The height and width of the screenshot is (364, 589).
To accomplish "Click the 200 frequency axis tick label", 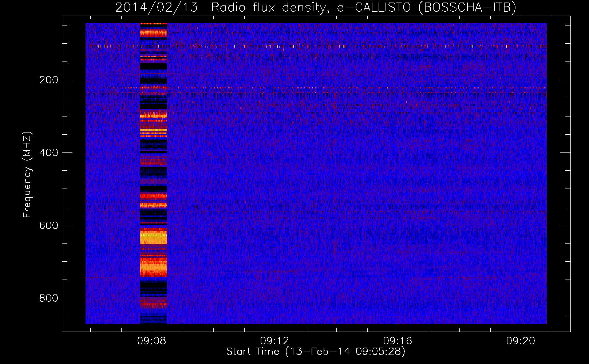I will (49, 80).
